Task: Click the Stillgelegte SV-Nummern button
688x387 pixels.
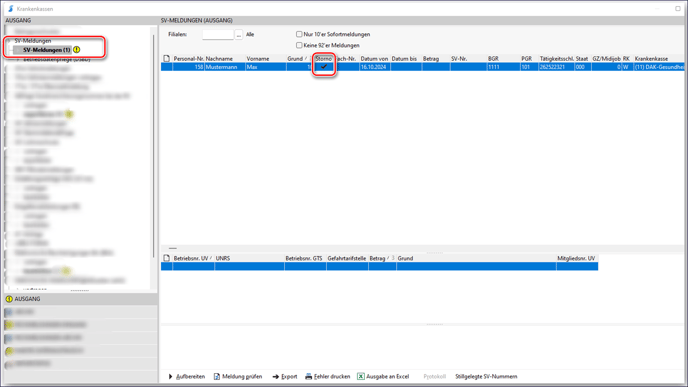Action: pos(486,376)
